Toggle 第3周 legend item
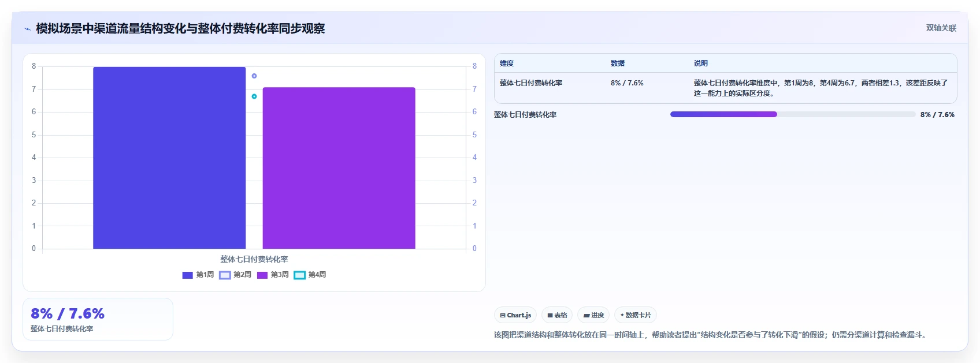The height and width of the screenshot is (363, 980). pos(273,275)
